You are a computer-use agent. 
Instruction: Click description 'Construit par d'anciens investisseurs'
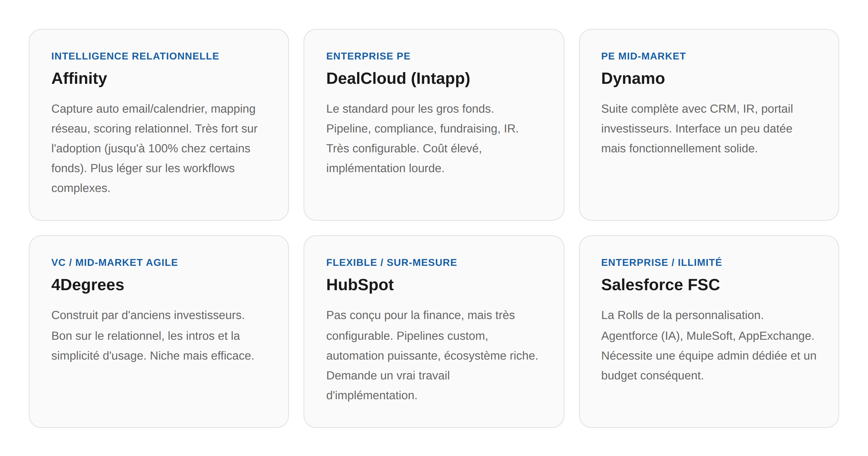[153, 335]
